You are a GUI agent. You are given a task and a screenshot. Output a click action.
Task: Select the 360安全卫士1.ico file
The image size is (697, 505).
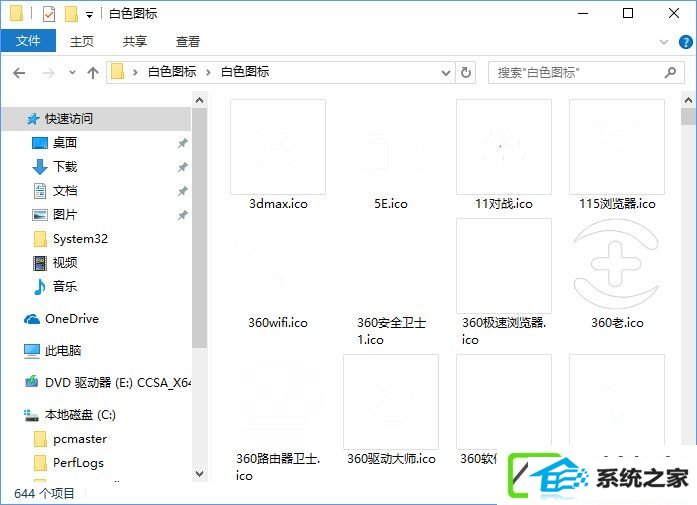(x=391, y=282)
